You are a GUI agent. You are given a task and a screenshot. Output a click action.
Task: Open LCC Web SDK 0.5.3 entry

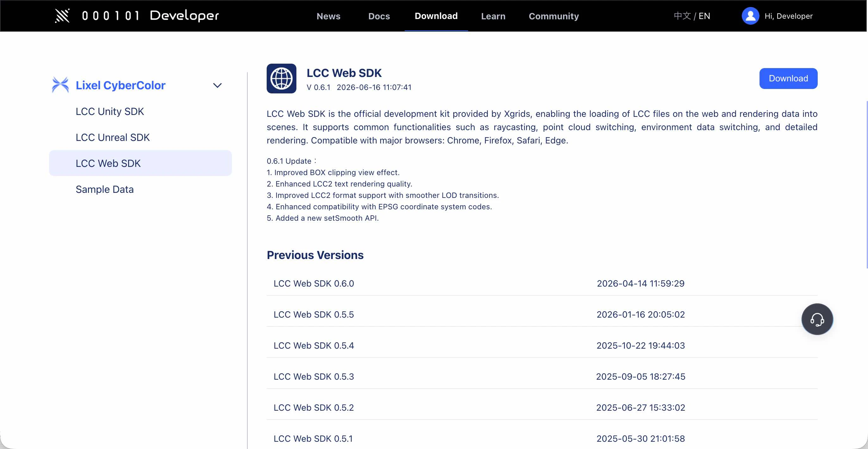click(x=313, y=376)
